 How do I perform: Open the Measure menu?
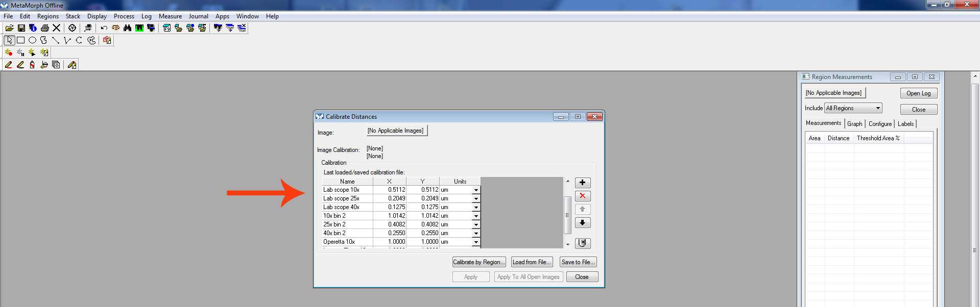[x=171, y=16]
